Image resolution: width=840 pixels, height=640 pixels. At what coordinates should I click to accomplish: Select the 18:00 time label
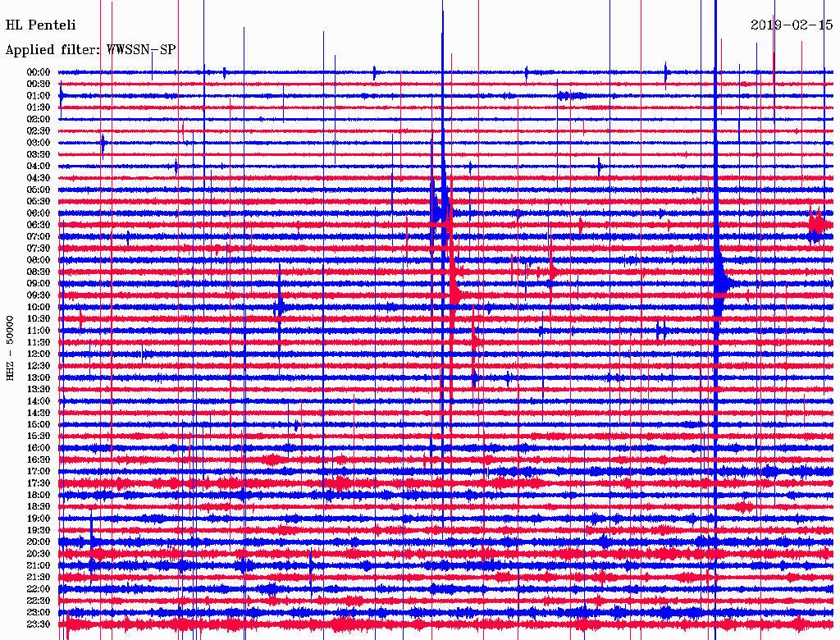[x=39, y=496]
